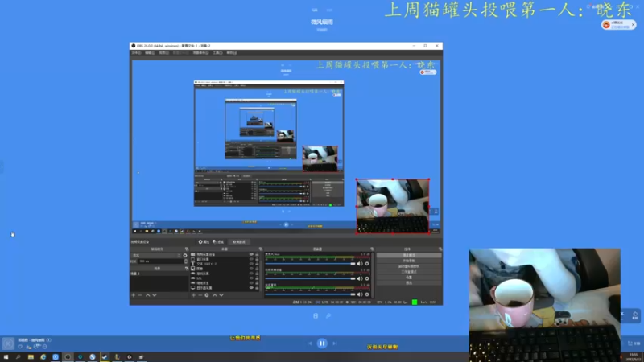Move the scene up in the scenes list

click(x=147, y=295)
